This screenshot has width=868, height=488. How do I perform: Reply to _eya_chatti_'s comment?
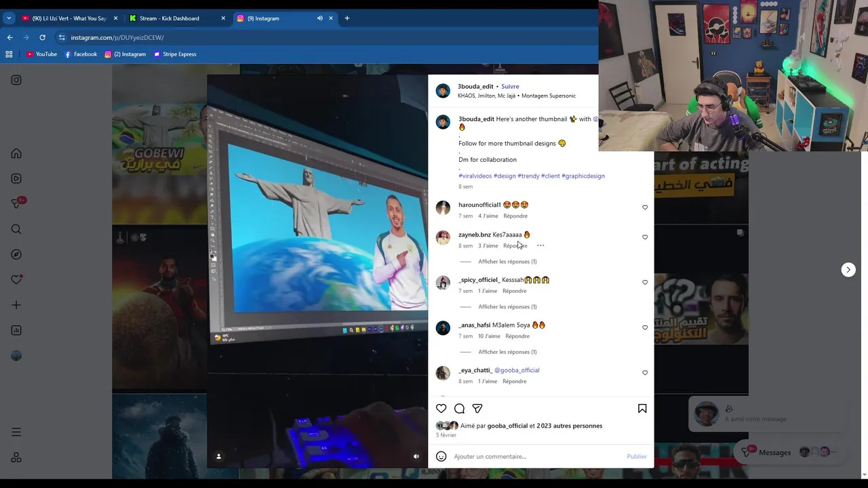pos(515,382)
